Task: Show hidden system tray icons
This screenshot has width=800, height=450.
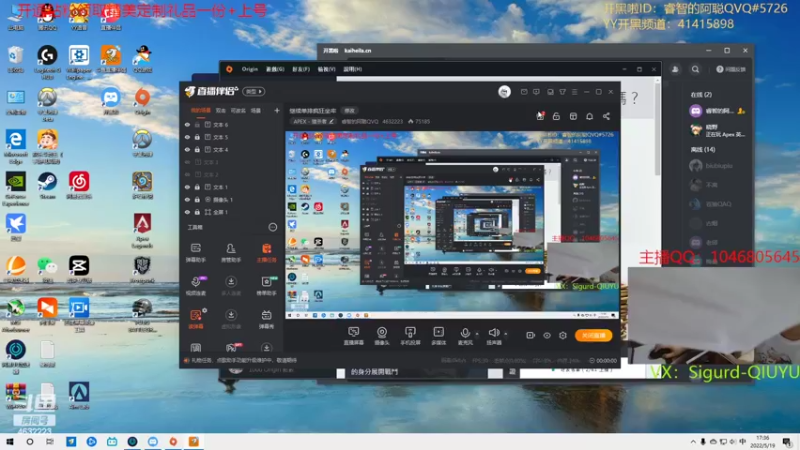Action: (x=692, y=442)
